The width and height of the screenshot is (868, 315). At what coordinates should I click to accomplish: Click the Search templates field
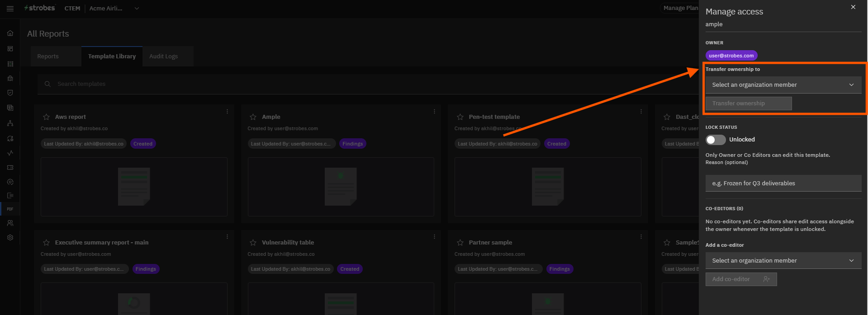[369, 84]
